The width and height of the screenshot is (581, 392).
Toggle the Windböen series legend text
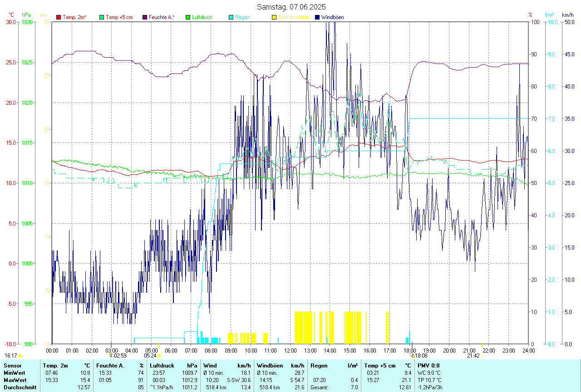332,17
